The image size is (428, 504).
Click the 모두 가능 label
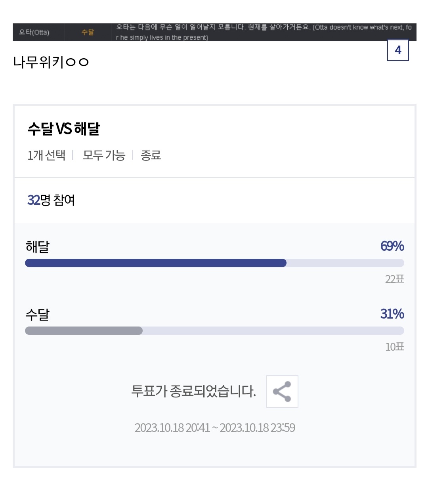pos(103,155)
